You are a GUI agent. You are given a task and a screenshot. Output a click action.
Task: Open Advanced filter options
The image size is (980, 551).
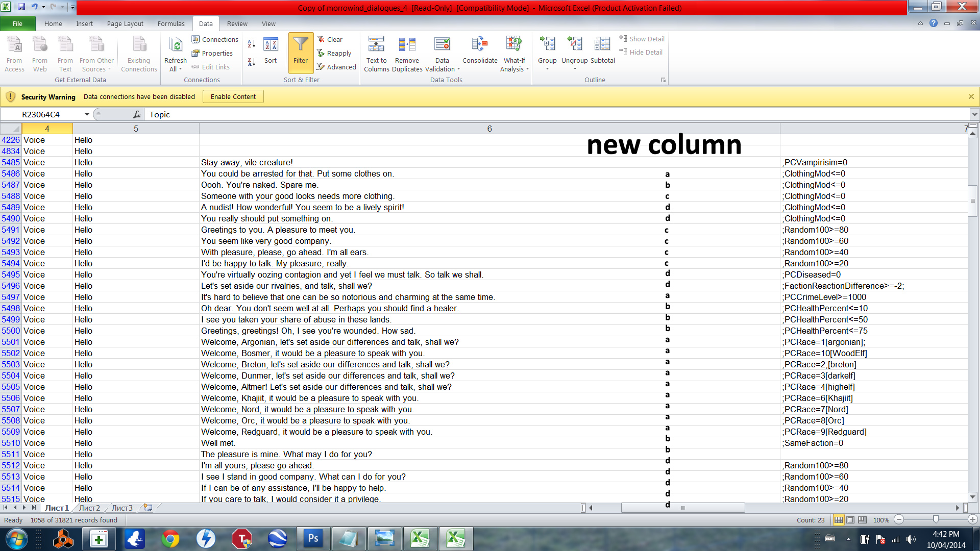(x=336, y=67)
